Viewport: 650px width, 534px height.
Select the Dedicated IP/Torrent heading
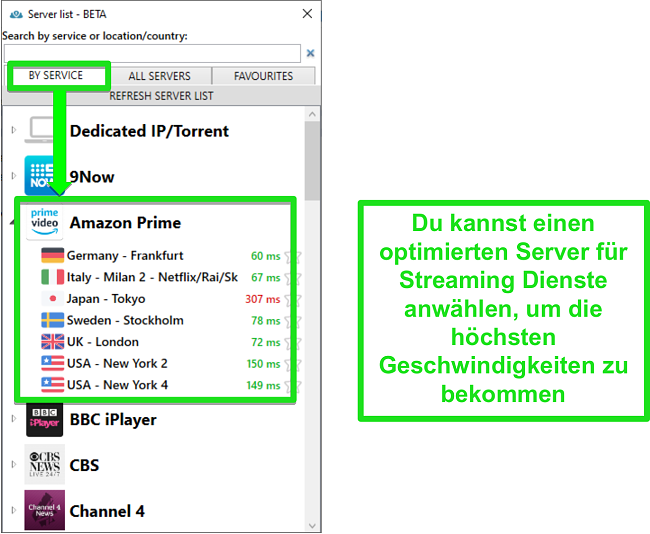[x=149, y=131]
